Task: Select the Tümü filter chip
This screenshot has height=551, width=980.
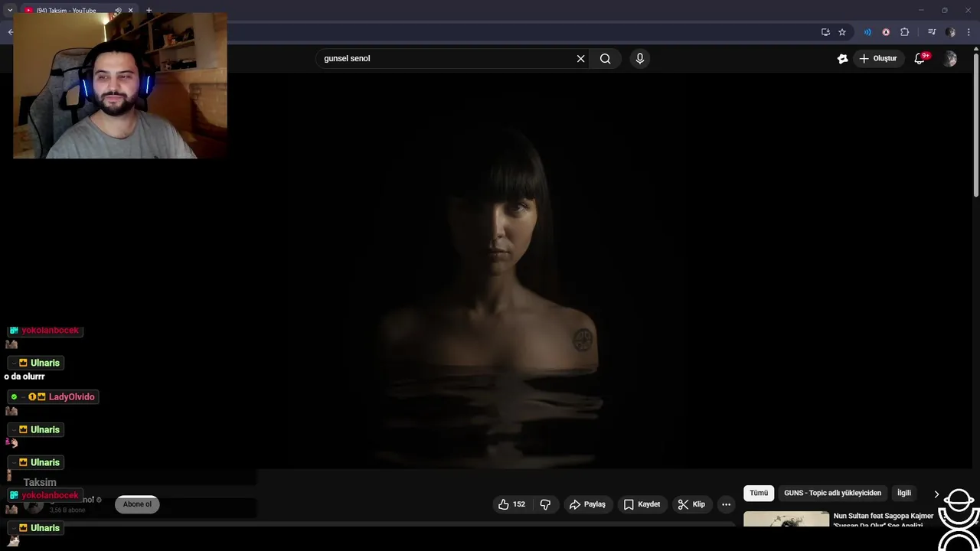Action: coord(759,493)
